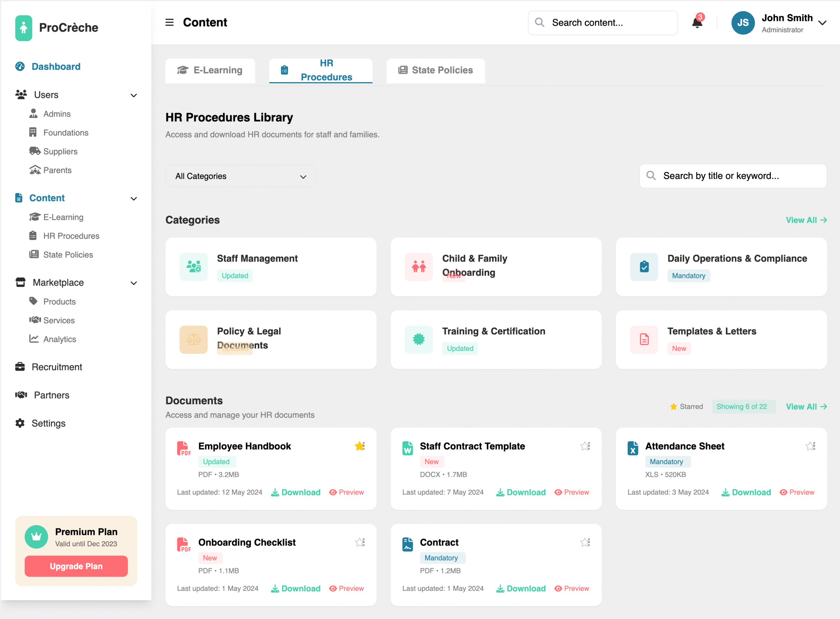Click the Training & Certification badge icon
Screen dimensions: 840x619
(418, 339)
